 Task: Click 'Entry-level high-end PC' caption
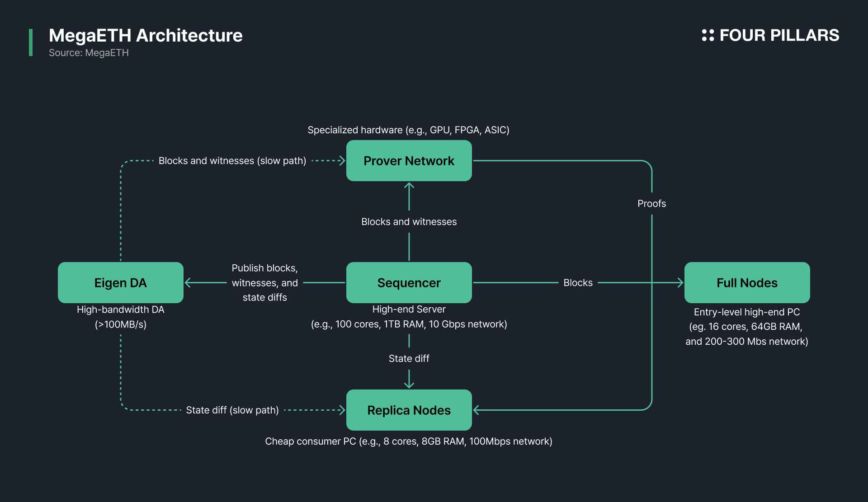pyautogui.click(x=747, y=312)
